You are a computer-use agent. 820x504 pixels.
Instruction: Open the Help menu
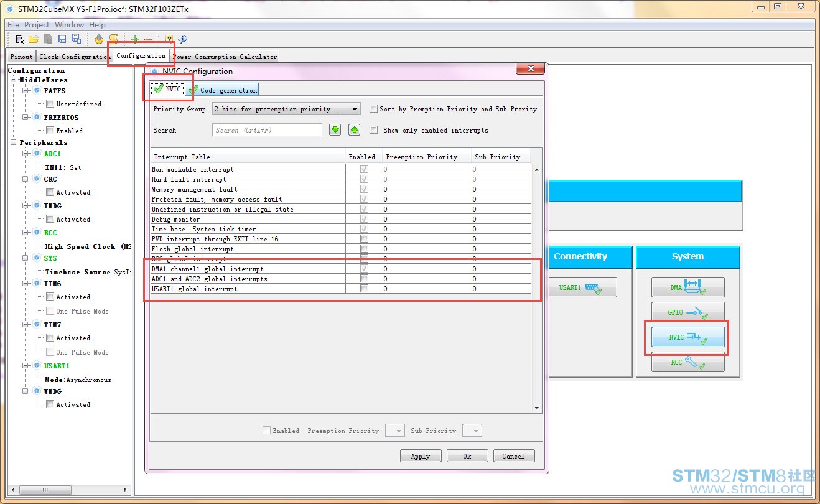pos(97,25)
